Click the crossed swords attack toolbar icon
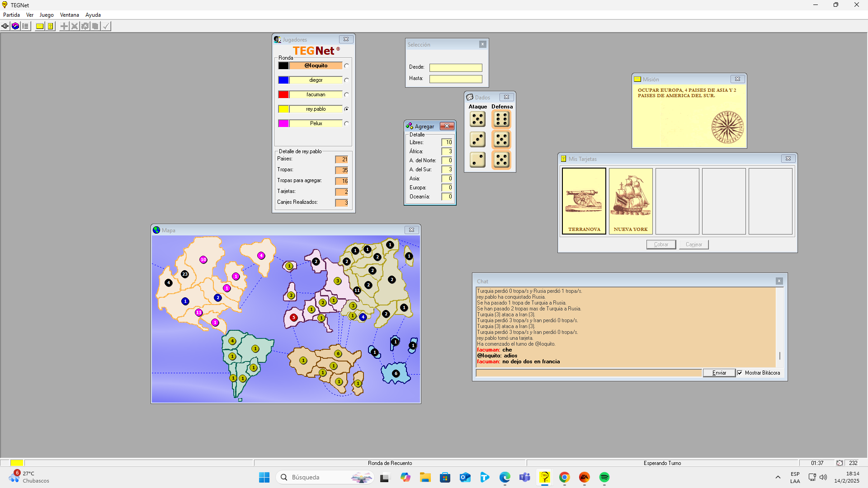The width and height of the screenshot is (868, 488). (75, 26)
